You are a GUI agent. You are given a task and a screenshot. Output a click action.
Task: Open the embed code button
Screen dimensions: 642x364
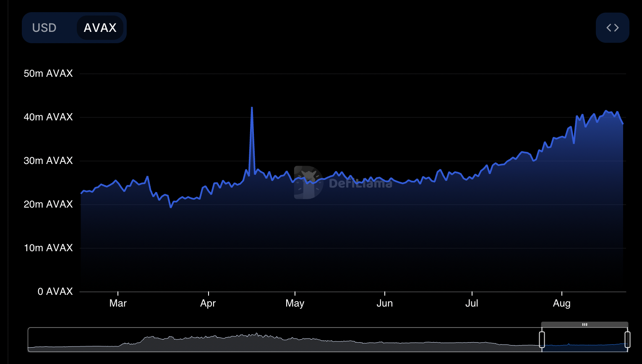[x=612, y=28]
